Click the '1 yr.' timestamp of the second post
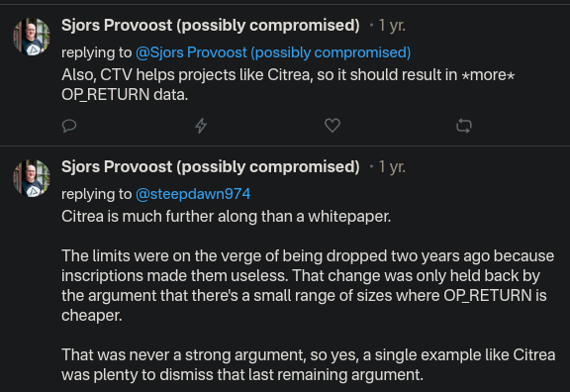The image size is (570, 392). (392, 167)
